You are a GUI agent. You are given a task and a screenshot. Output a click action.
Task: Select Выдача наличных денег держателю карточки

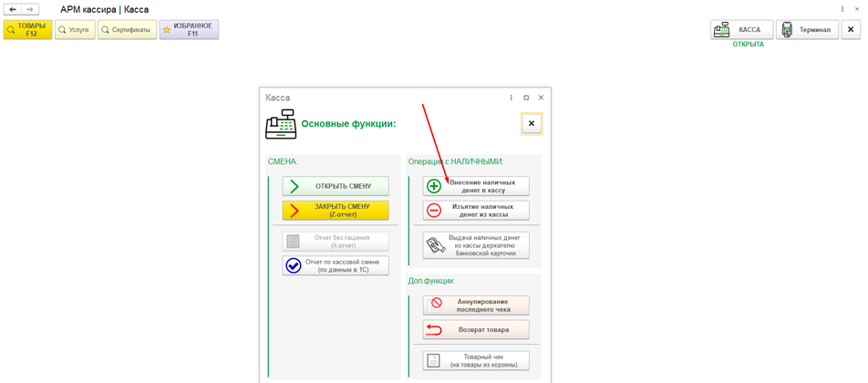click(476, 245)
